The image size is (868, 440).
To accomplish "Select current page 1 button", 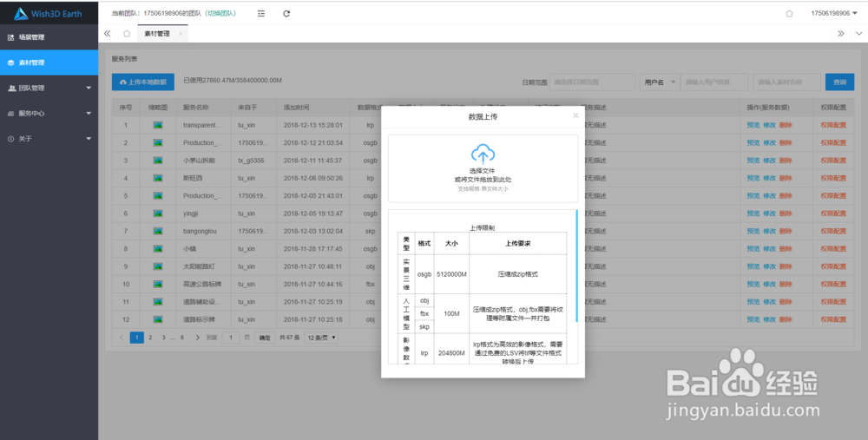I will (137, 338).
